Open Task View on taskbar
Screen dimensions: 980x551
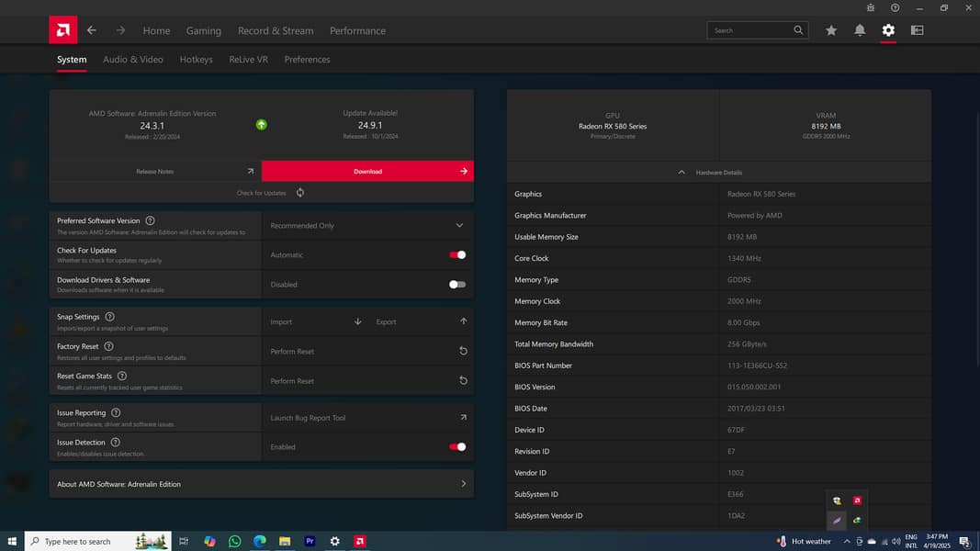coord(183,541)
